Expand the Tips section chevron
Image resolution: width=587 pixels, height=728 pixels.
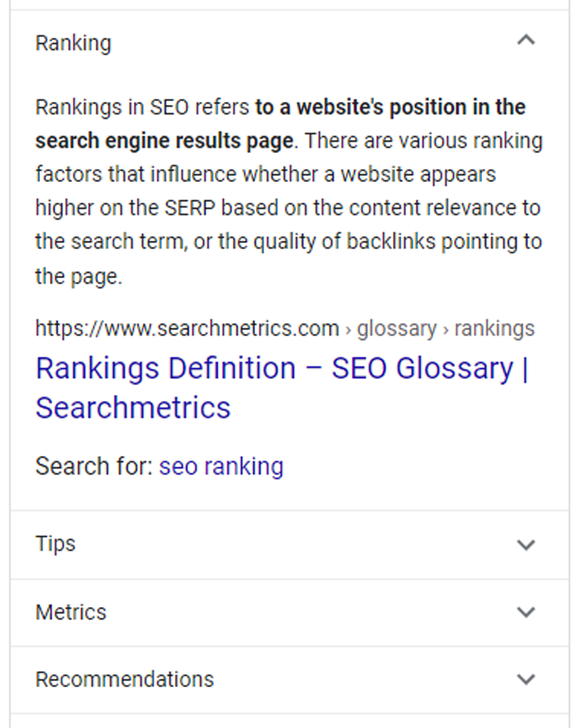click(x=526, y=545)
